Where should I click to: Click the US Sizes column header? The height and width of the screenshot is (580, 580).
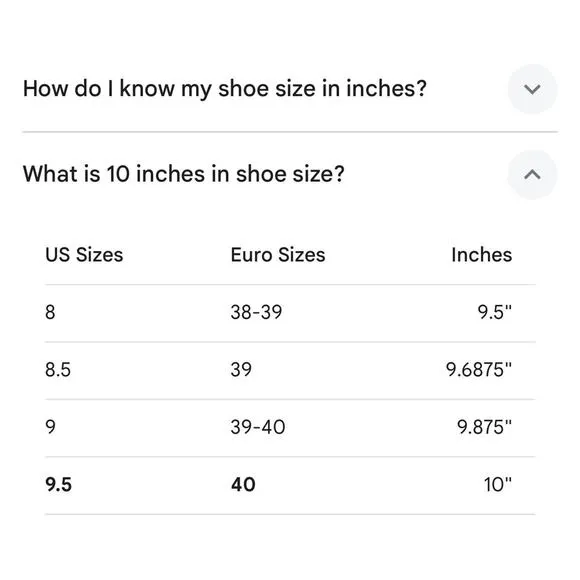[84, 255]
